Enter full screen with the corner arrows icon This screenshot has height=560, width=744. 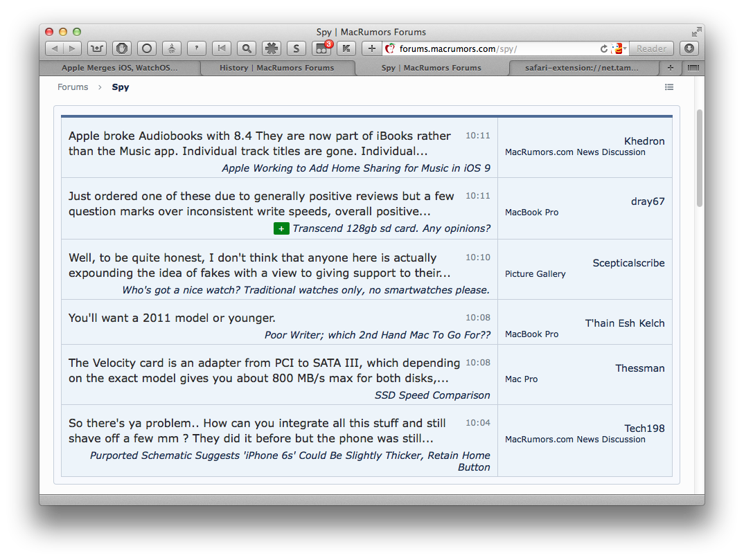click(x=696, y=32)
